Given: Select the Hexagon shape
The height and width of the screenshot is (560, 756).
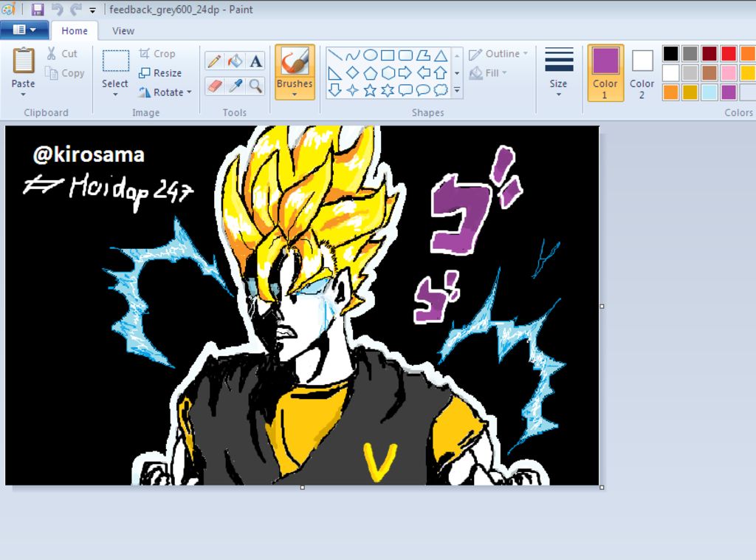Looking at the screenshot, I should tap(388, 73).
